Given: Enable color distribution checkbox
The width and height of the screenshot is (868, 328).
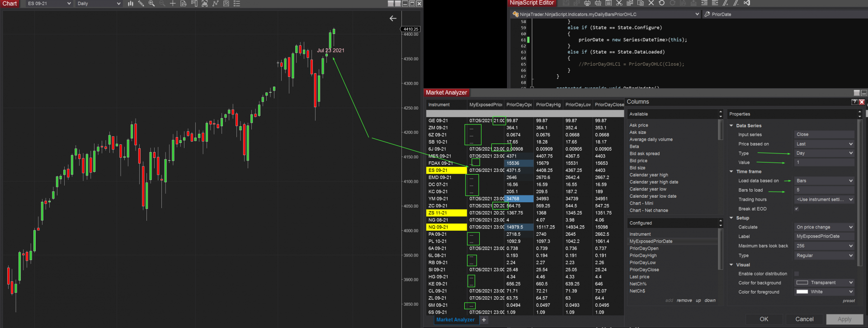Looking at the screenshot, I should [797, 274].
